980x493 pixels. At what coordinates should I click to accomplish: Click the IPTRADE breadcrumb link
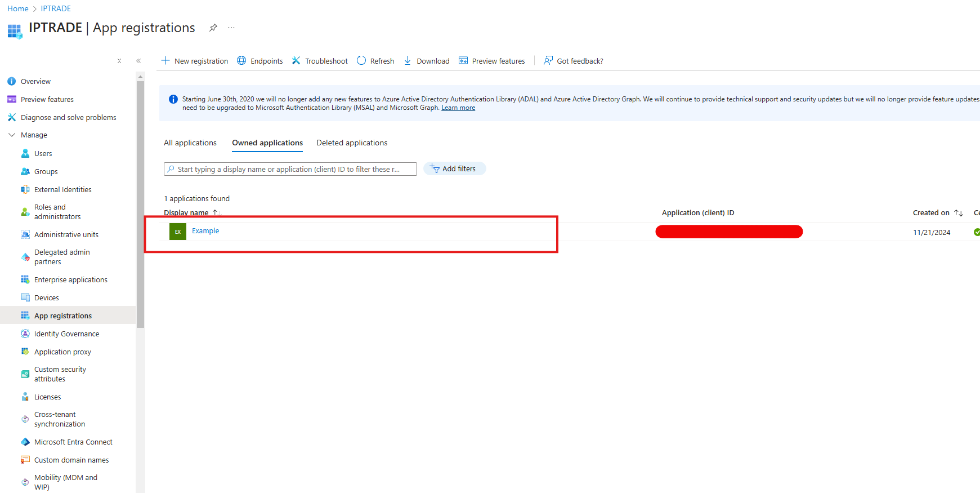tap(56, 8)
